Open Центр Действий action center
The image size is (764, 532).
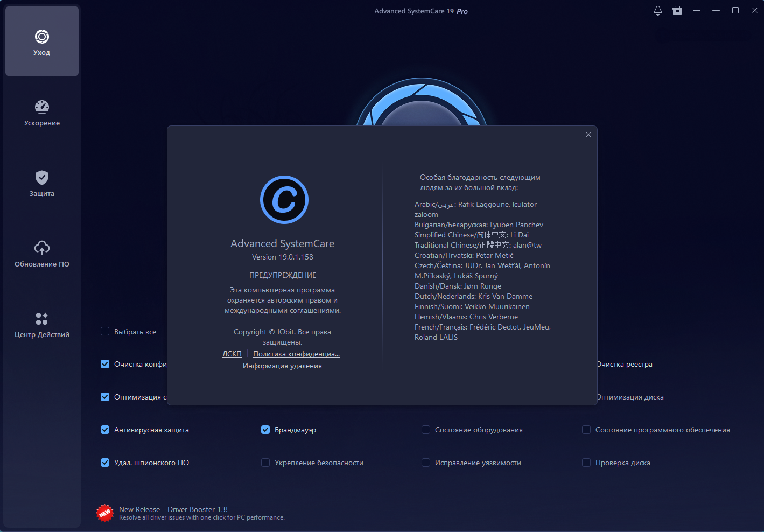tap(42, 324)
